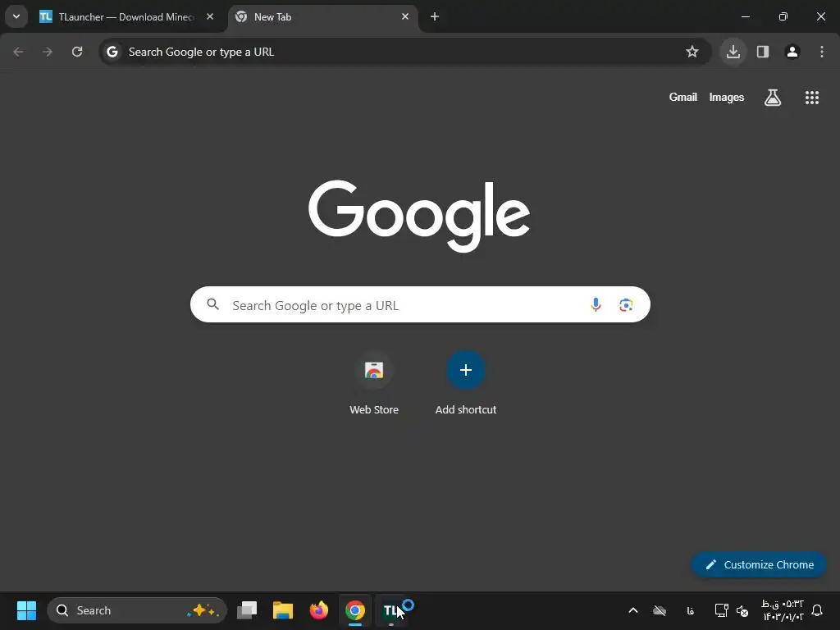This screenshot has height=630, width=840.
Task: Toggle the Chrome side panel
Action: (x=763, y=52)
